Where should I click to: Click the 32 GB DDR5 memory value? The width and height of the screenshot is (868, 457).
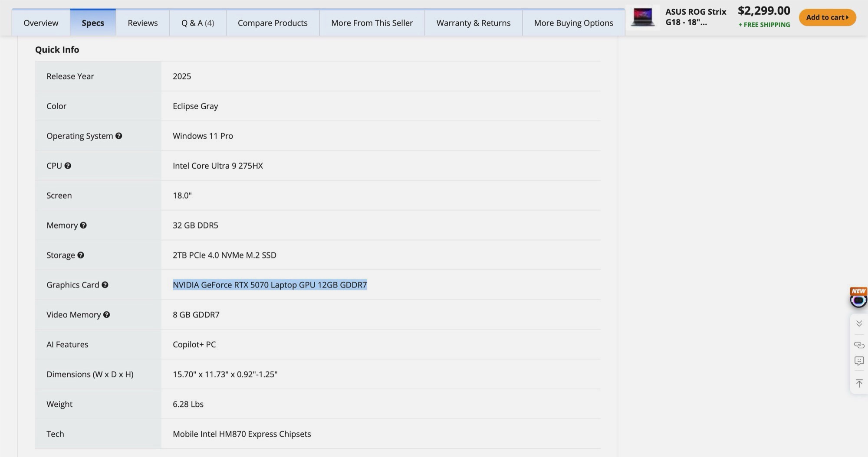(x=195, y=225)
